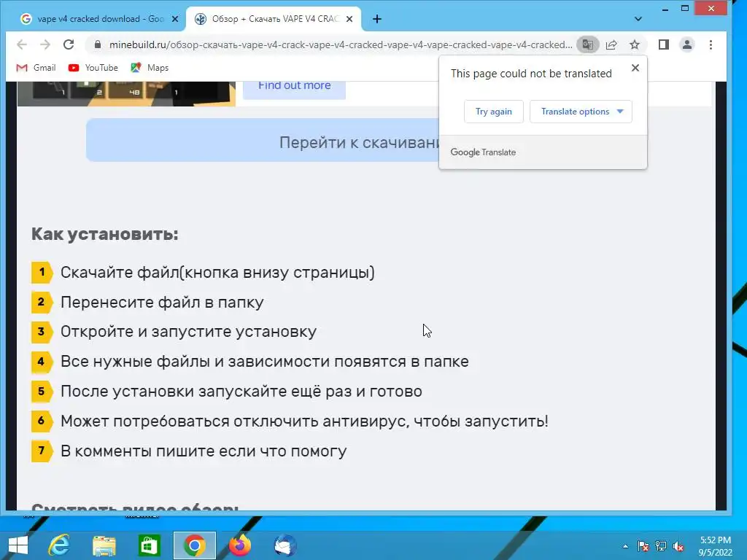Share this page using the share icon
This screenshot has width=747, height=560.
(x=611, y=44)
